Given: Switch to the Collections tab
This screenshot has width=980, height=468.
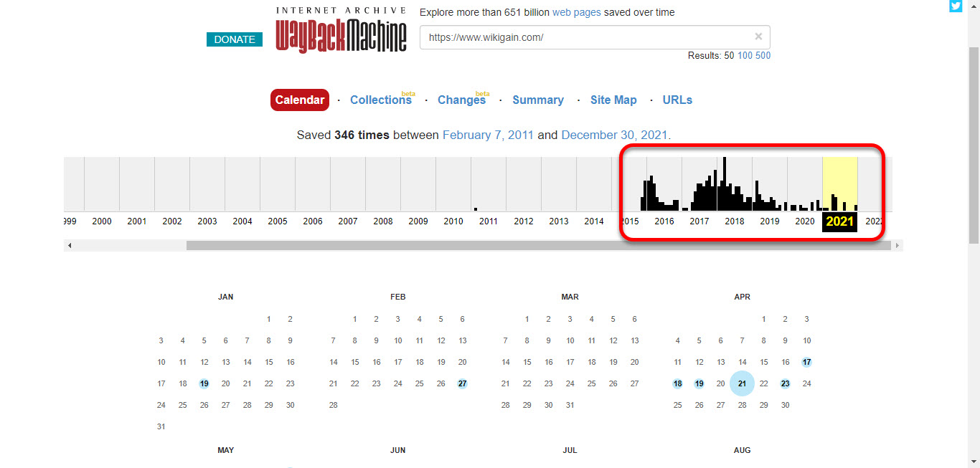Looking at the screenshot, I should click(381, 100).
